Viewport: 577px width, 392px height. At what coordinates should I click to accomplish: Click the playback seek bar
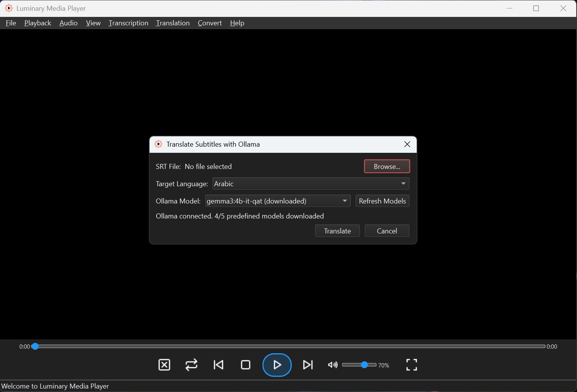288,346
